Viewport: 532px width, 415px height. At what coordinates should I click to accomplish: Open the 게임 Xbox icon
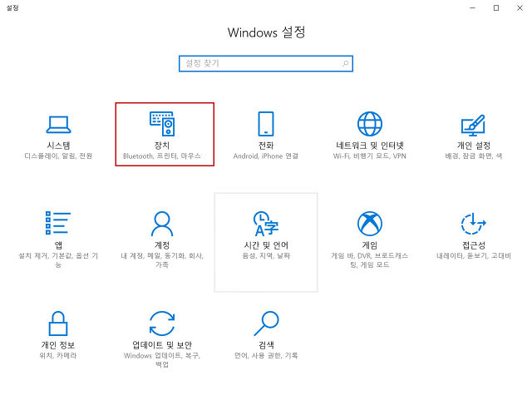pyautogui.click(x=370, y=224)
